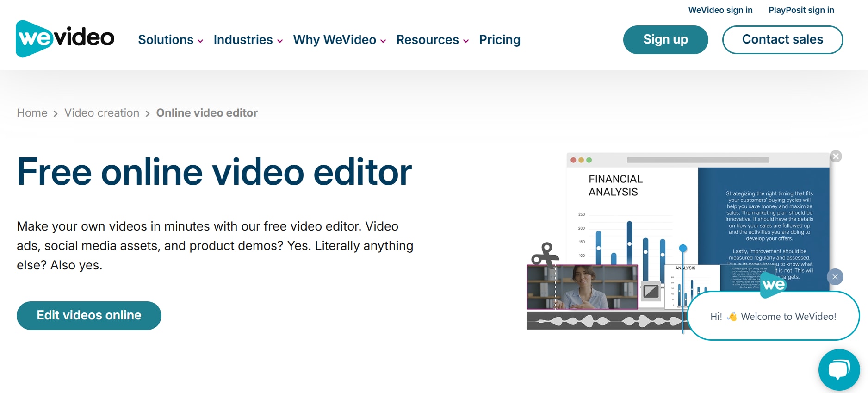868x393 pixels.
Task: Click the Edit videos online button
Action: [x=89, y=316]
